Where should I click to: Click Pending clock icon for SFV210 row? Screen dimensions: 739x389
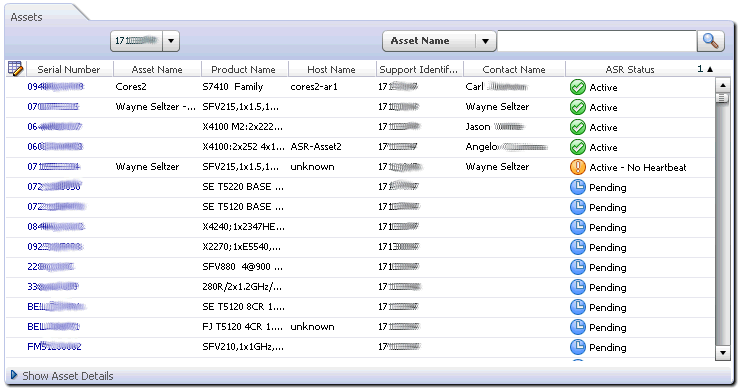click(577, 347)
